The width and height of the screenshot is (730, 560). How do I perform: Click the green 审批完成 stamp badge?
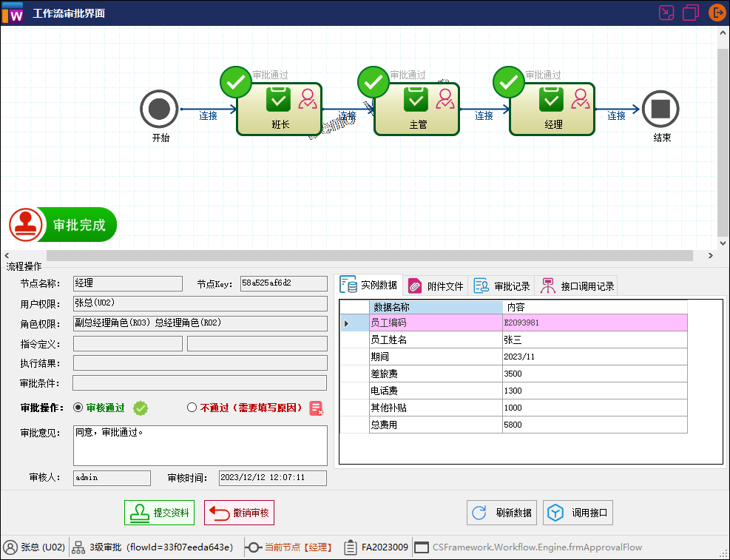[62, 224]
